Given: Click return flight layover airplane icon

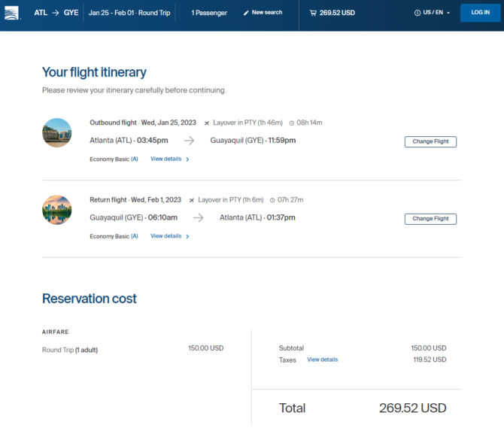Looking at the screenshot, I should point(192,200).
